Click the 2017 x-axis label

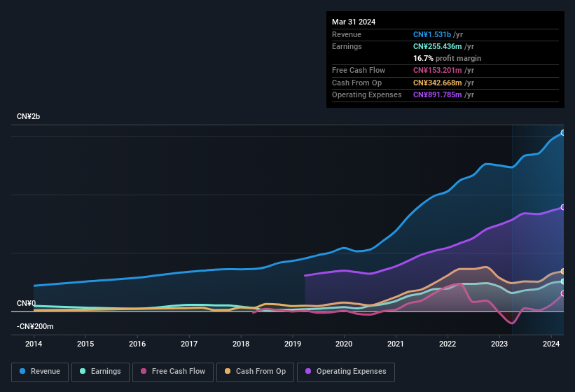[x=189, y=344]
